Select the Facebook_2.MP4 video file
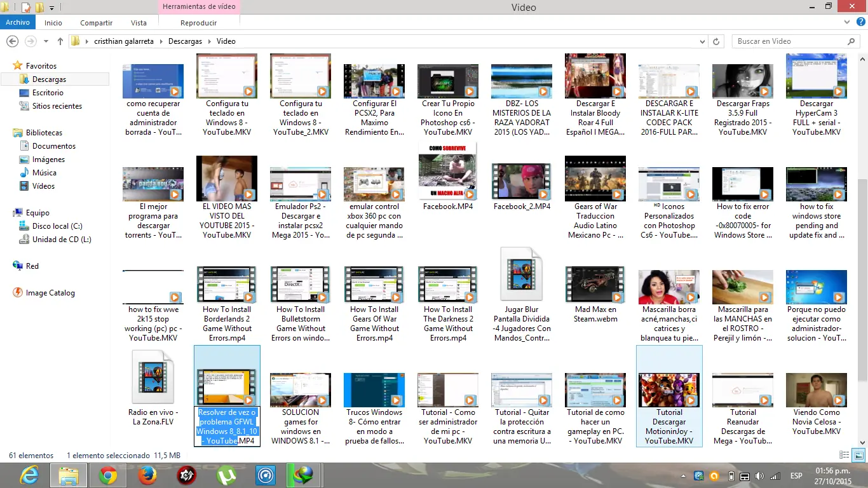Viewport: 868px width, 488px height. tap(522, 186)
